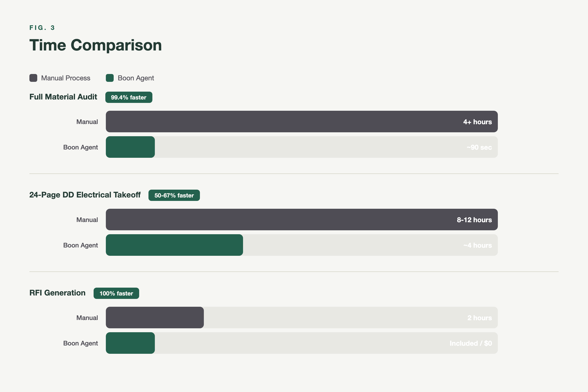Click the 100% faster badge
Image resolution: width=588 pixels, height=392 pixels.
pyautogui.click(x=116, y=293)
